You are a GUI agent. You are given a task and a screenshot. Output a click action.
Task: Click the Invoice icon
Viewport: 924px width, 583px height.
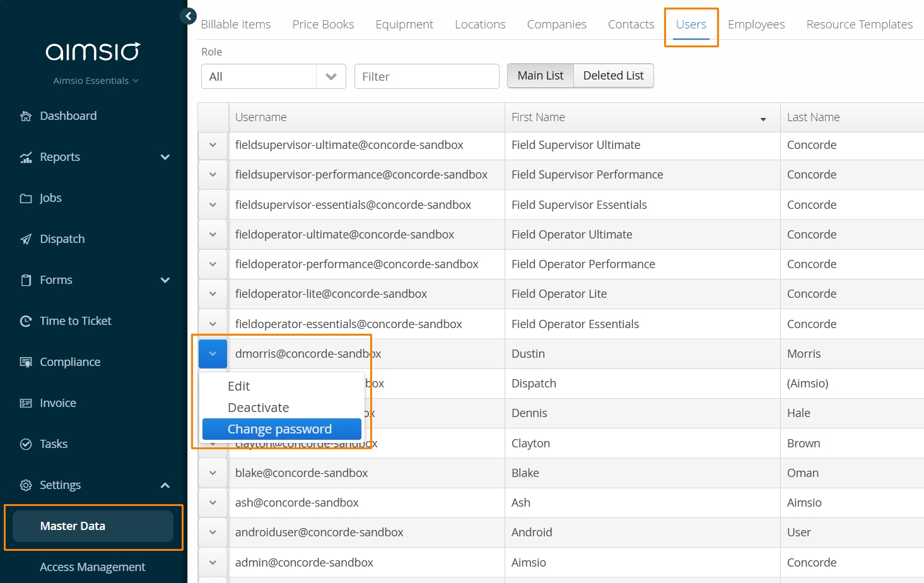26,403
